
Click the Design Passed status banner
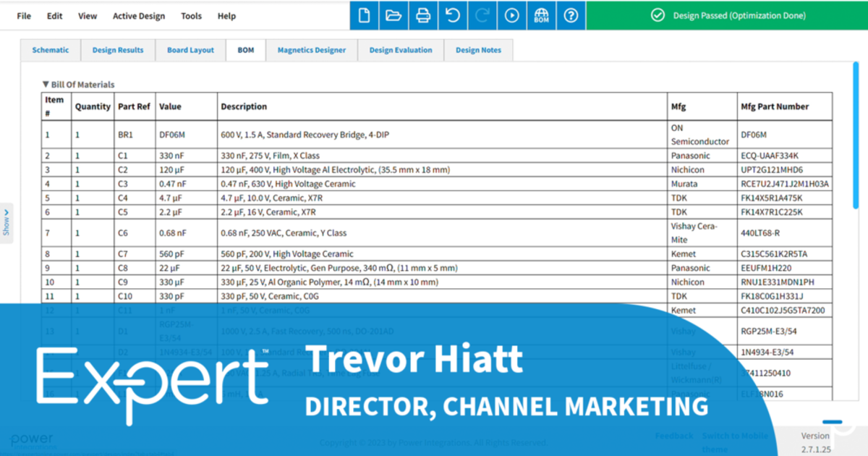(727, 15)
